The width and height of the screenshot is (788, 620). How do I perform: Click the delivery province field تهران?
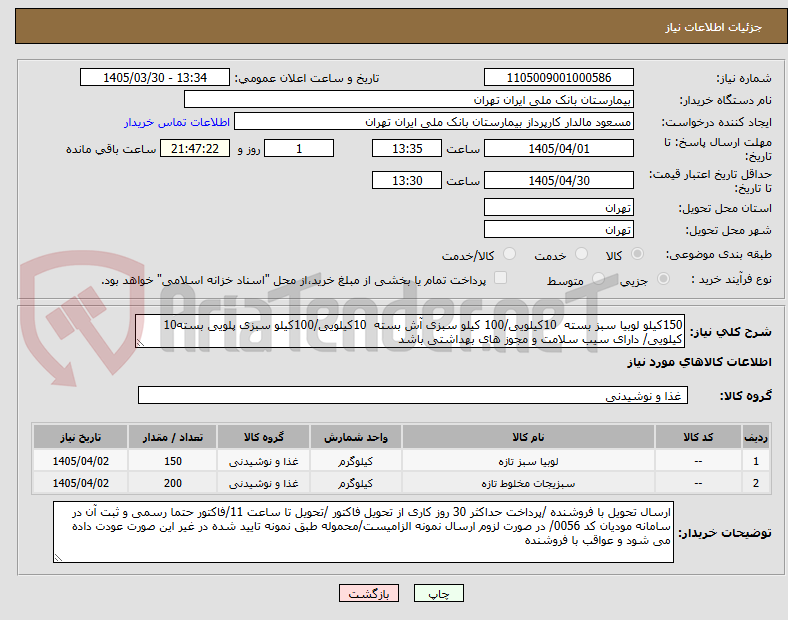tap(558, 208)
